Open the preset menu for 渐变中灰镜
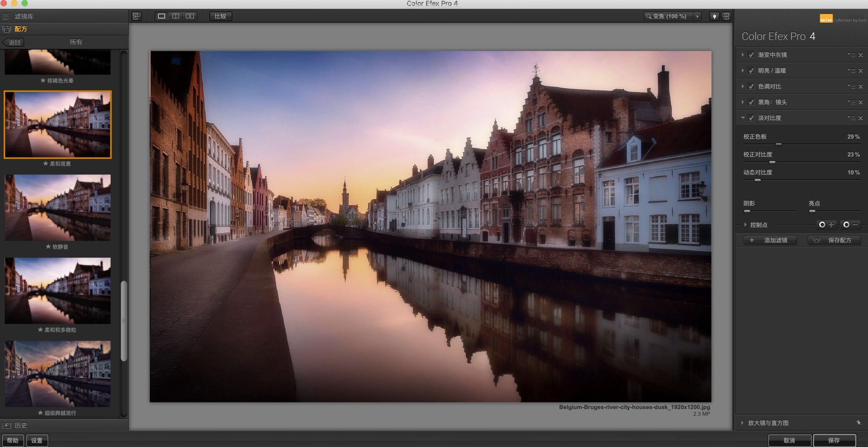The image size is (868, 447). (x=851, y=55)
